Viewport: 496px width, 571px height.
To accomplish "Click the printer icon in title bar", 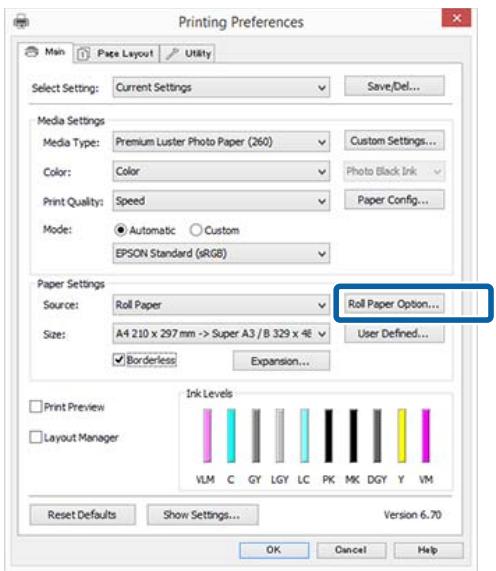I will pos(21,22).
